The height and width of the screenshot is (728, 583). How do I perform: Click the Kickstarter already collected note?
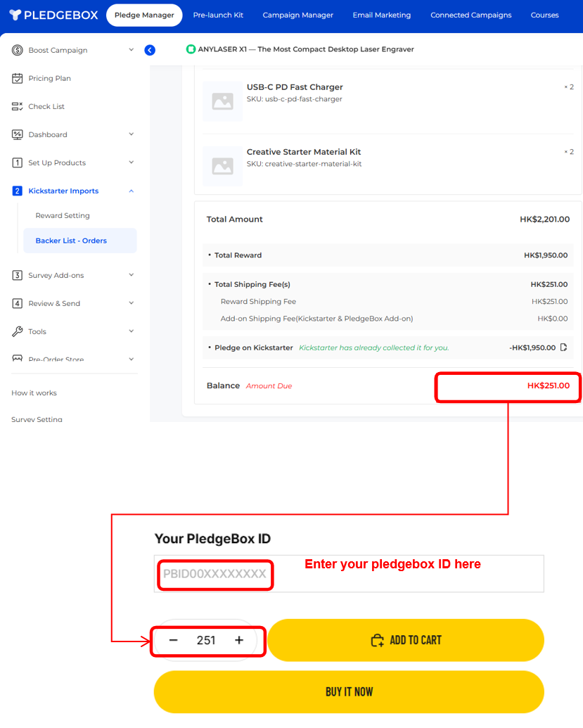point(373,347)
